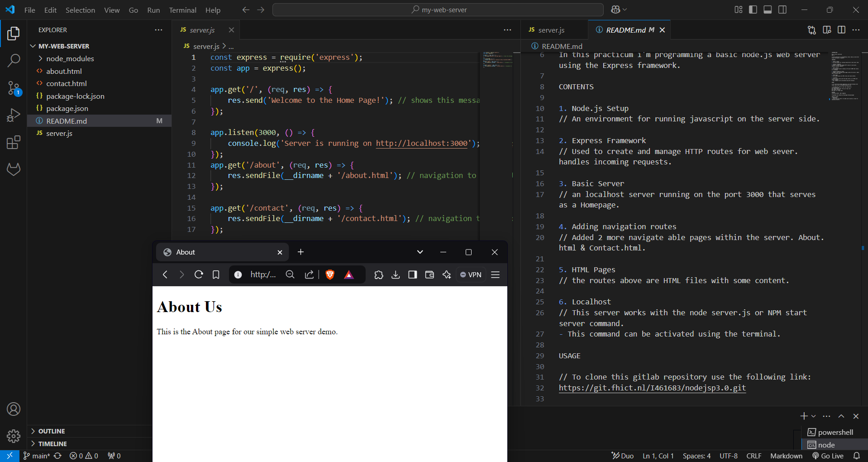Open the Extensions view in activity bar
The height and width of the screenshot is (462, 868).
click(14, 143)
